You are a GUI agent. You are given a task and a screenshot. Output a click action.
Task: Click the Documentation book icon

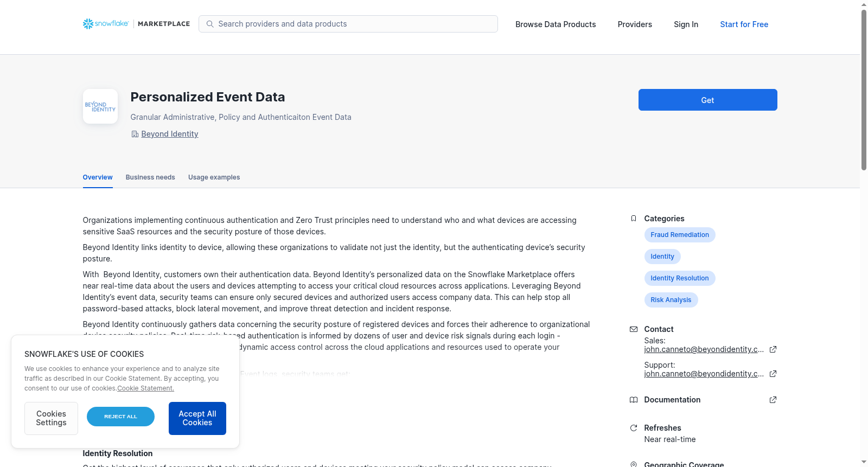(634, 400)
